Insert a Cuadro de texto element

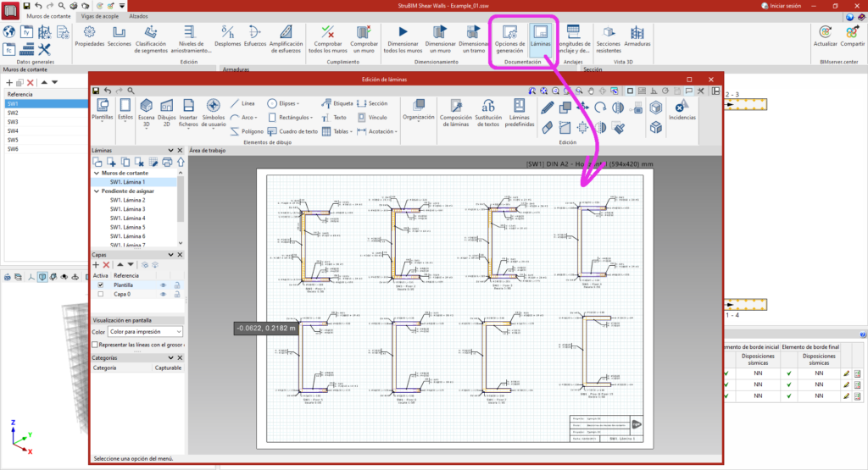click(x=292, y=131)
